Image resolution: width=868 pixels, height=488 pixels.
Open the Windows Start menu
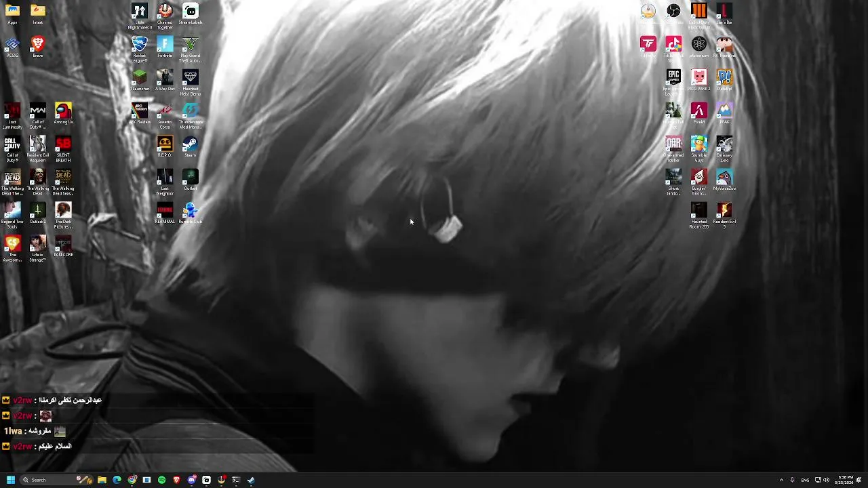(10, 480)
